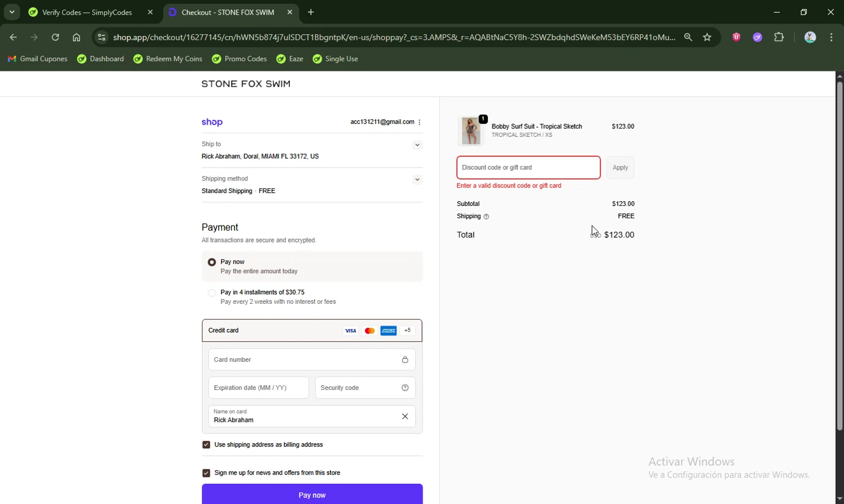Click the address bar URL
This screenshot has width=844, height=504.
tap(394, 37)
